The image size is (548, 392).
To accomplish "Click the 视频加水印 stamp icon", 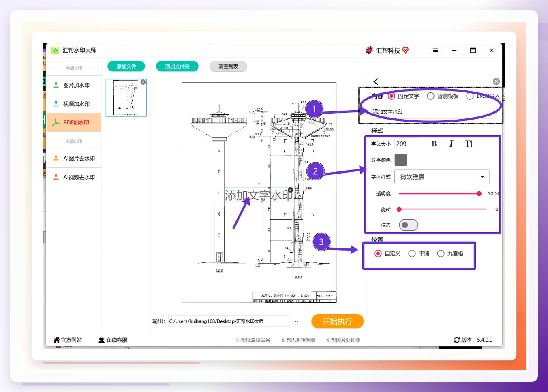I will tap(56, 104).
